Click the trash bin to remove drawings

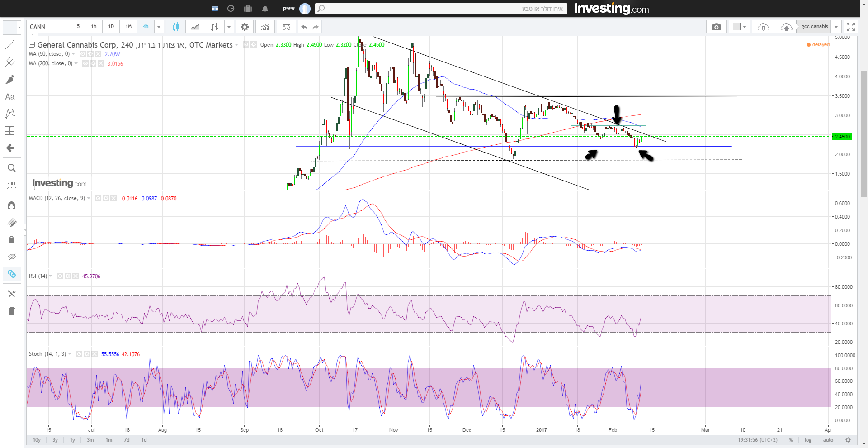[x=12, y=311]
